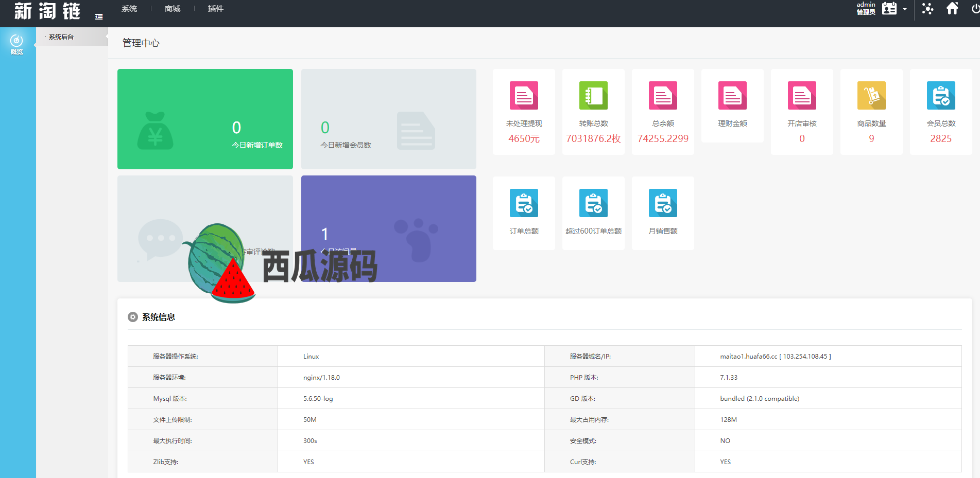This screenshot has height=478, width=980.
Task: Select the 插件 top menu item
Action: pyautogui.click(x=216, y=9)
